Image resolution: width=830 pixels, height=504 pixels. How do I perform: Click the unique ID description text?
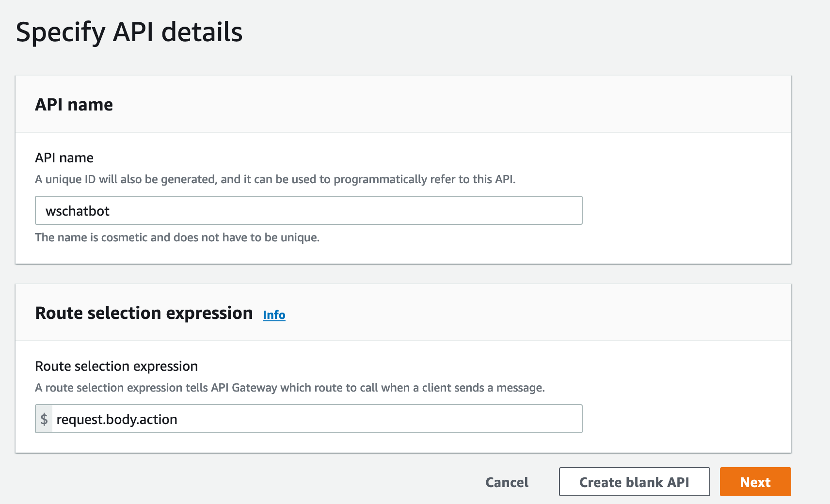[275, 179]
